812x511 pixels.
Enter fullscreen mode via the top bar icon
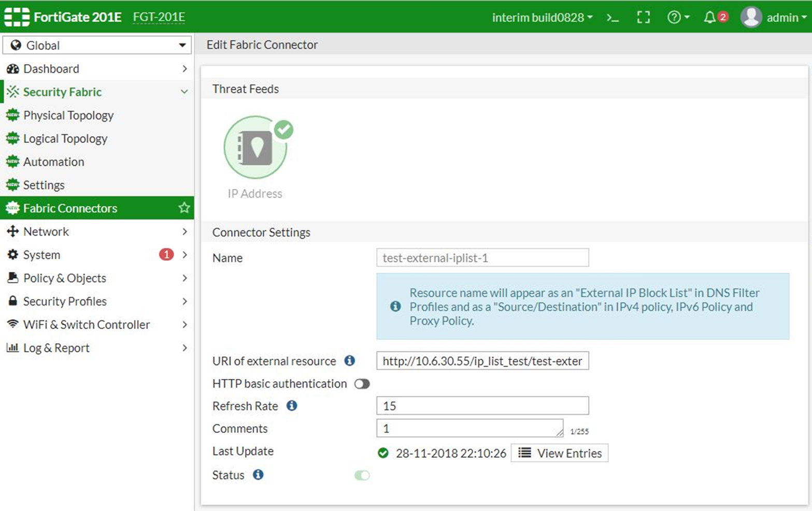coord(644,17)
